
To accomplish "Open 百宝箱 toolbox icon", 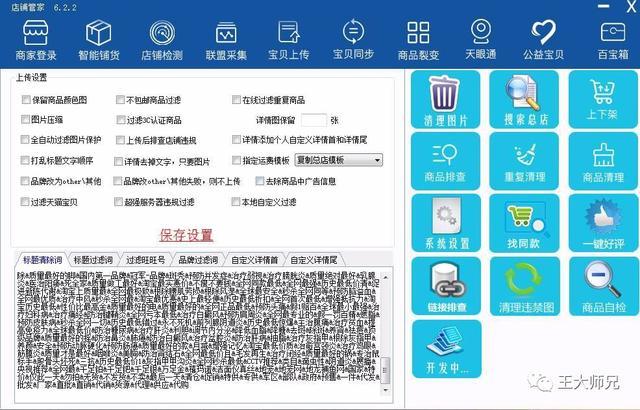I will point(613,40).
